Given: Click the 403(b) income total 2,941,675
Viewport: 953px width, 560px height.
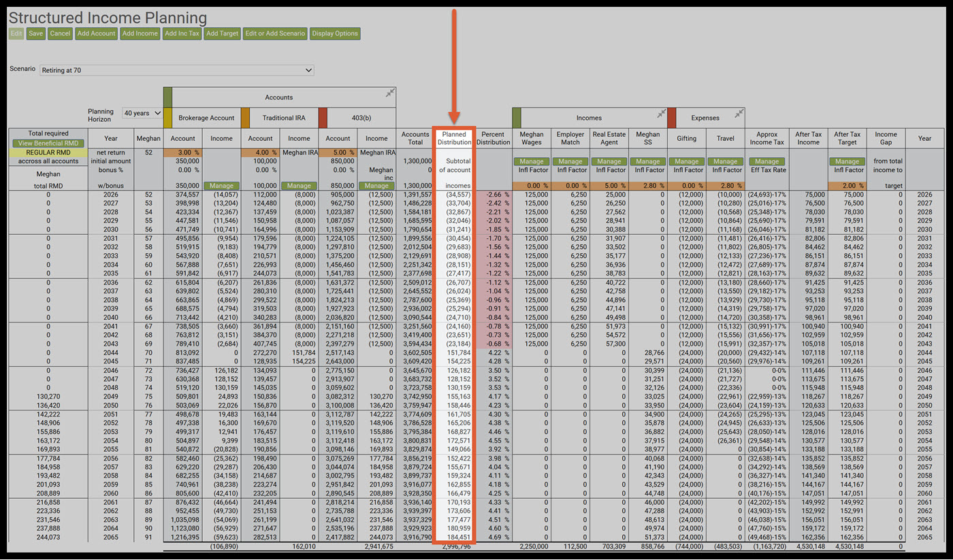Looking at the screenshot, I should tap(378, 546).
